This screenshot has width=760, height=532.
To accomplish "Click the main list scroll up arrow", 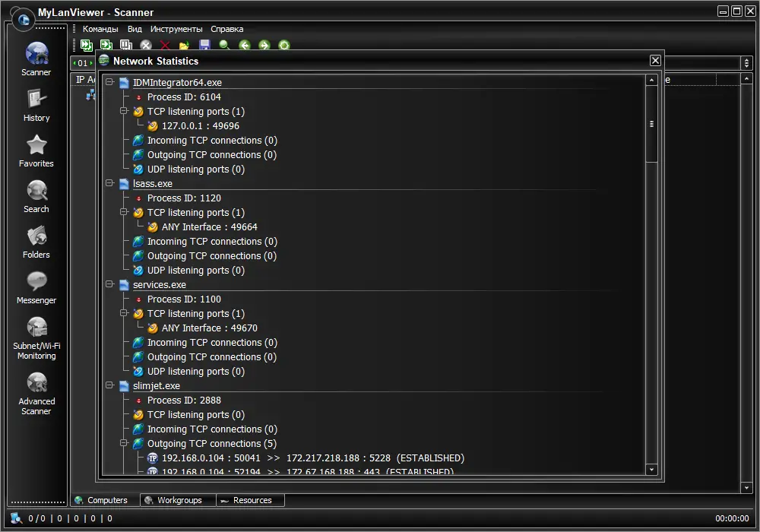I will click(746, 78).
